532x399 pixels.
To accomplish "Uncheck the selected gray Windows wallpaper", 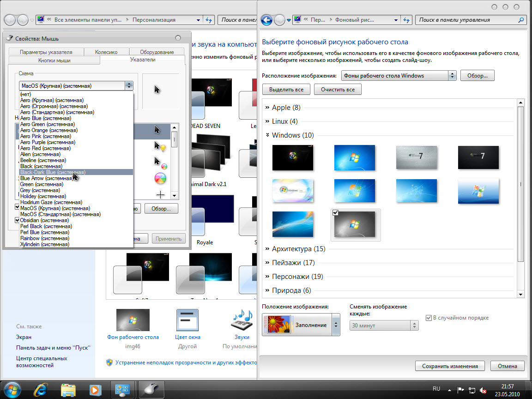I will pos(335,212).
